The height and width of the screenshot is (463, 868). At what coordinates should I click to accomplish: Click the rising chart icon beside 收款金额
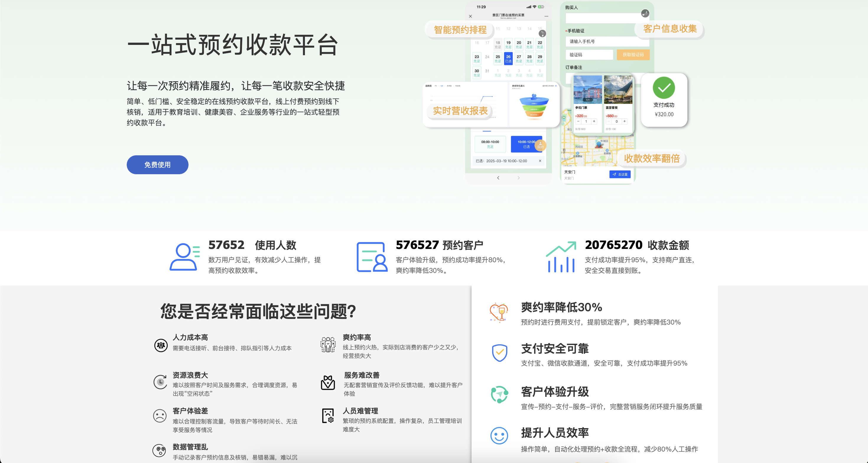561,257
